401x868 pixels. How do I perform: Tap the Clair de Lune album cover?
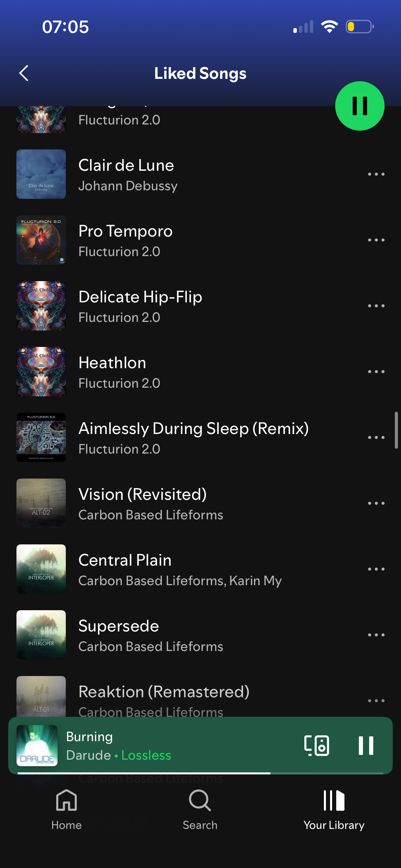click(41, 174)
